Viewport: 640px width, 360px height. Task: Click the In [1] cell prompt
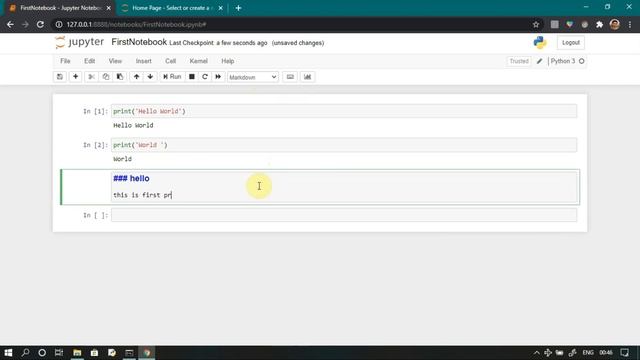(96, 111)
